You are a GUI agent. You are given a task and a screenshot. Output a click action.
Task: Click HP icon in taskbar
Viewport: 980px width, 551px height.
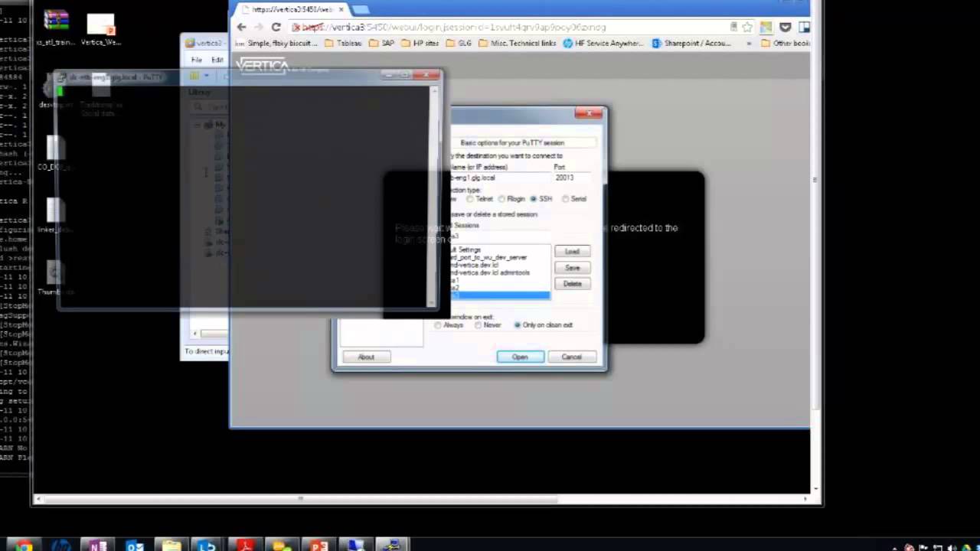[60, 546]
